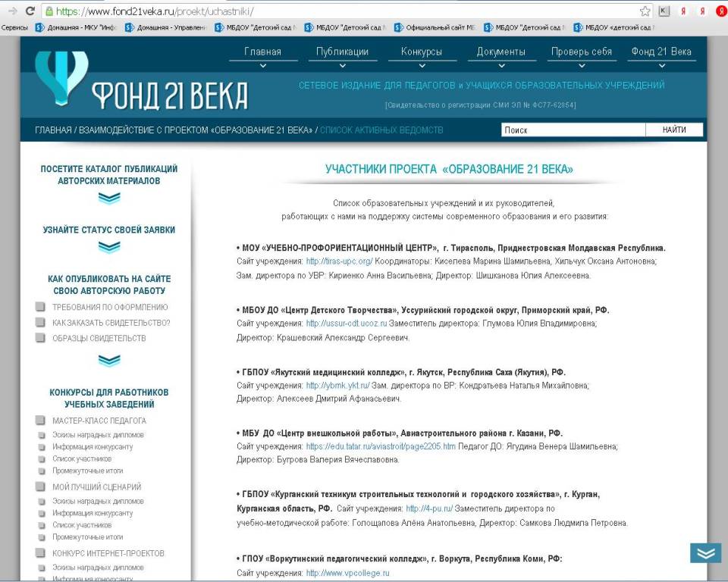
Task: Visit the http://ybmk.ykt.ru/ link
Action: (x=338, y=386)
